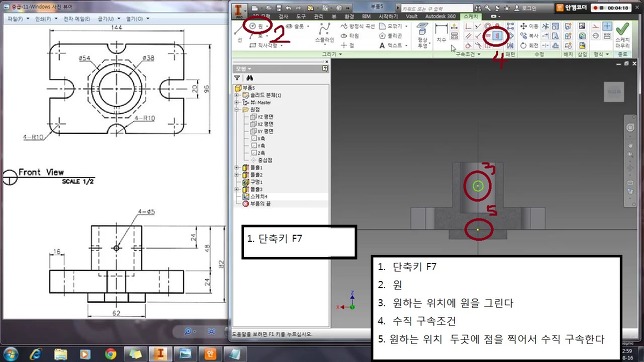
Task: Select the Spline (스플라인) tool
Action: coord(324,33)
